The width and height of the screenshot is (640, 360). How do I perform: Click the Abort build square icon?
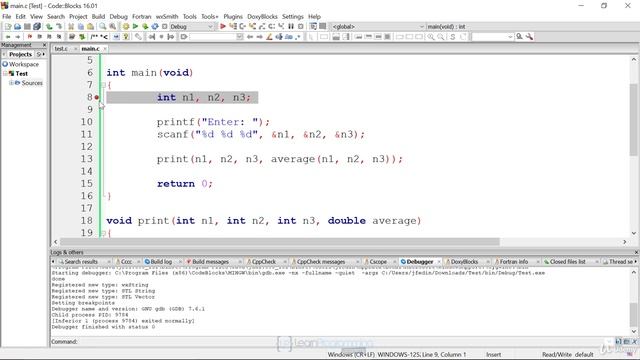click(164, 27)
